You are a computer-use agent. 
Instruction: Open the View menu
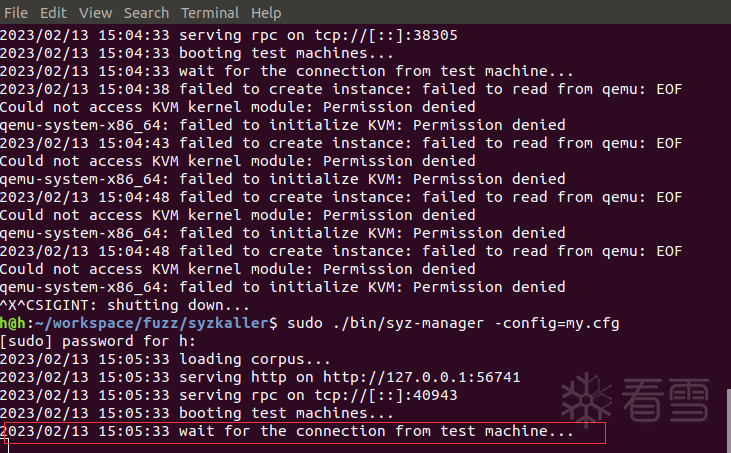[95, 13]
